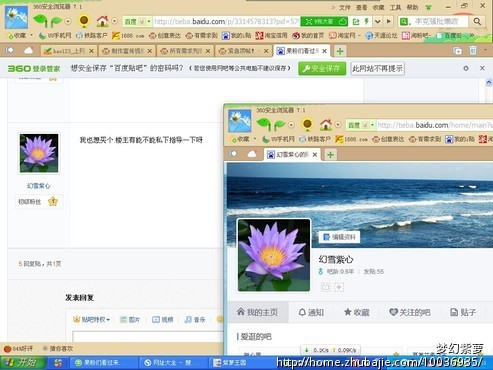Open the closed-tabs trash icon on the tab bar
Image resolution: width=493 pixels, height=370 pixels.
point(473,50)
